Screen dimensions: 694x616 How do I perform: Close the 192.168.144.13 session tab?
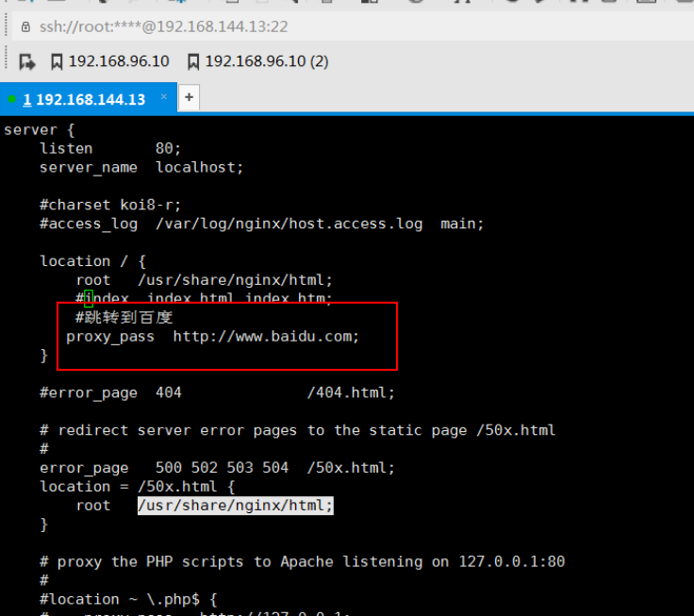164,96
